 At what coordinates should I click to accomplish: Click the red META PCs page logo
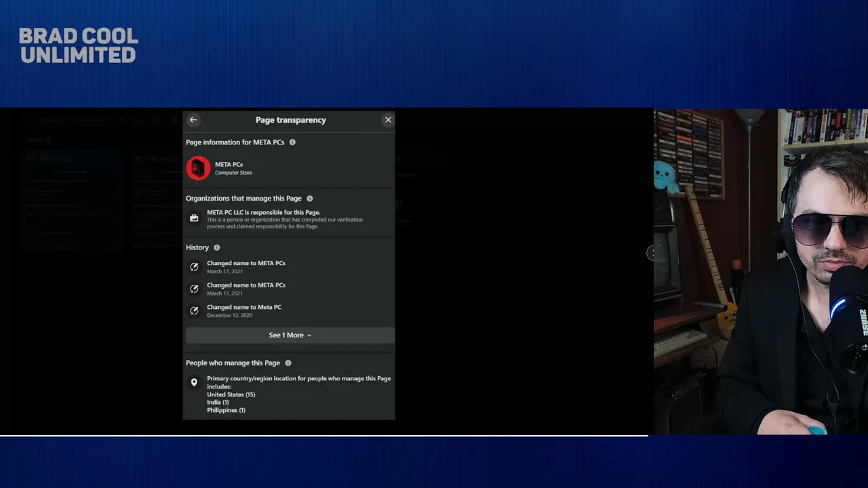click(x=198, y=168)
